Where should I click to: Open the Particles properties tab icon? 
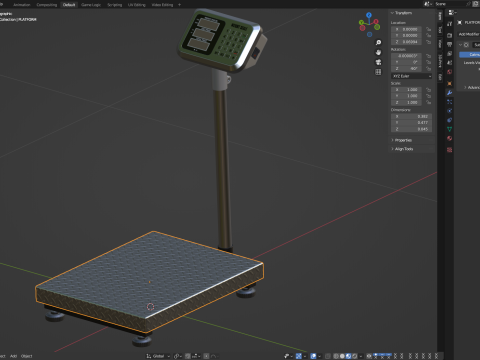(x=450, y=102)
